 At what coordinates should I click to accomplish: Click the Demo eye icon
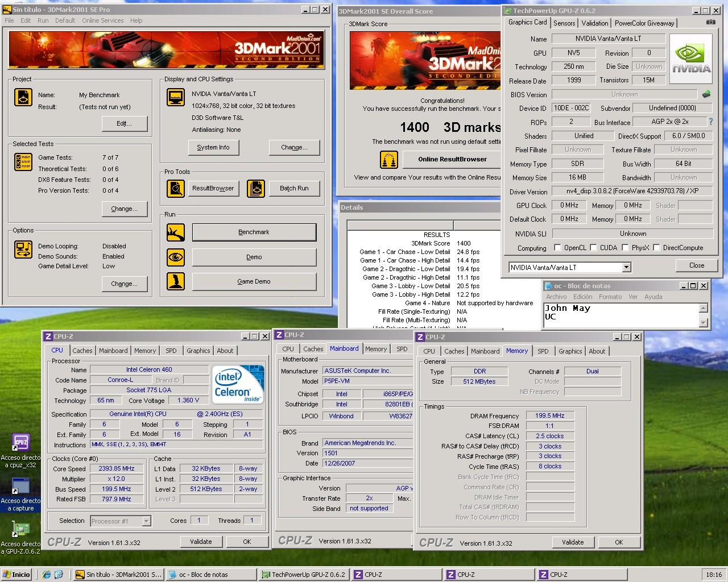click(x=176, y=257)
